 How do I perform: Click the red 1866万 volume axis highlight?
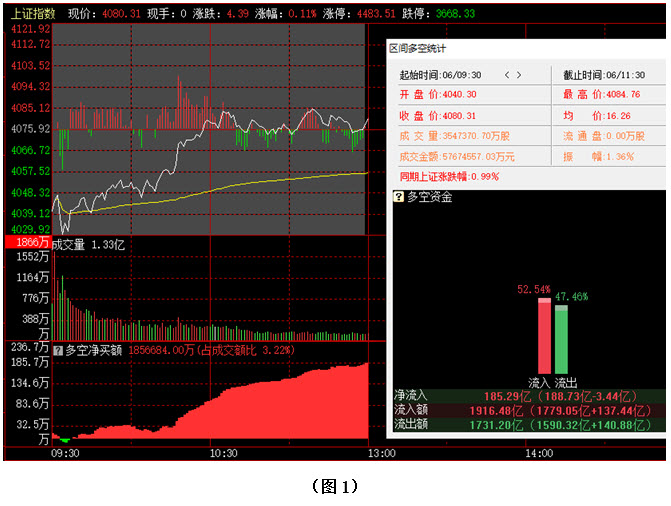26,243
